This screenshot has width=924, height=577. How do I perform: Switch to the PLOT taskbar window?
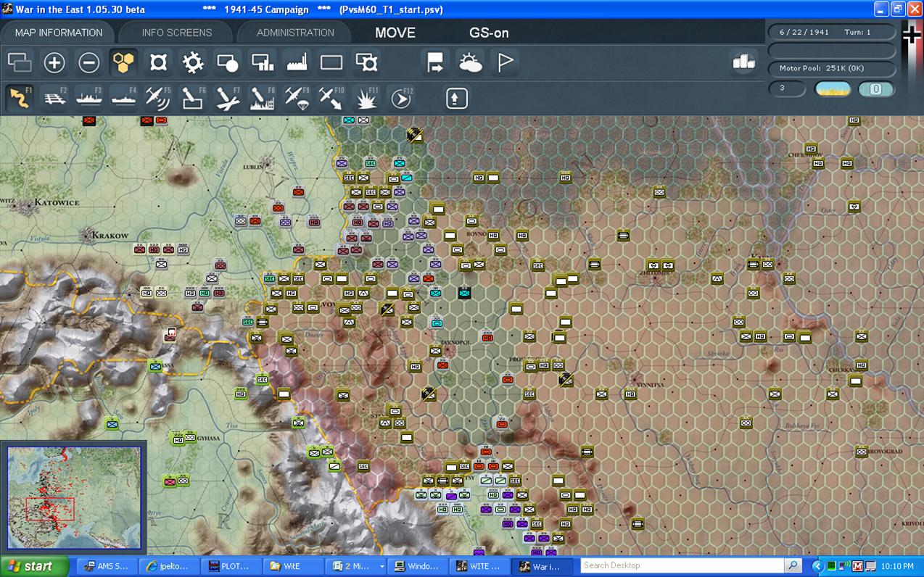click(231, 566)
